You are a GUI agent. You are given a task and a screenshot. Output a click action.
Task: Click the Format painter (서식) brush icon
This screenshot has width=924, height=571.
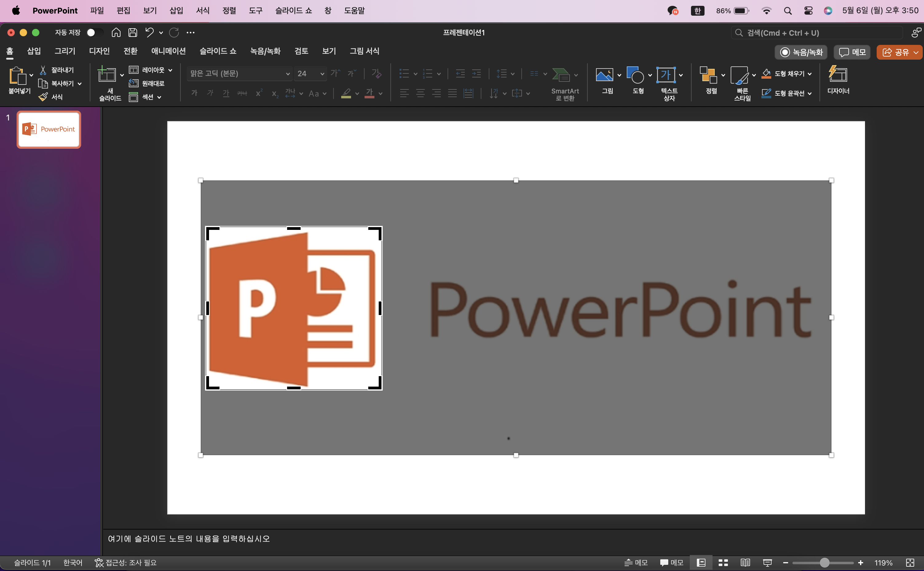coord(43,97)
